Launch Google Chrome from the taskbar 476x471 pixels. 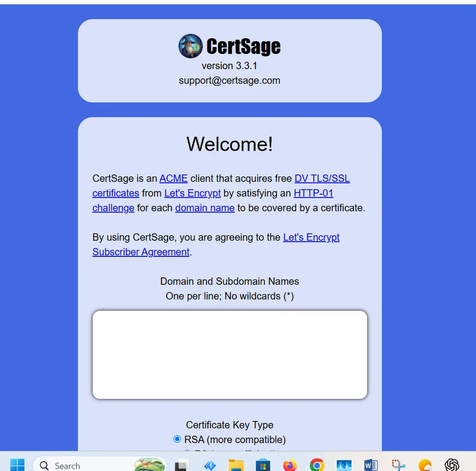click(x=317, y=465)
